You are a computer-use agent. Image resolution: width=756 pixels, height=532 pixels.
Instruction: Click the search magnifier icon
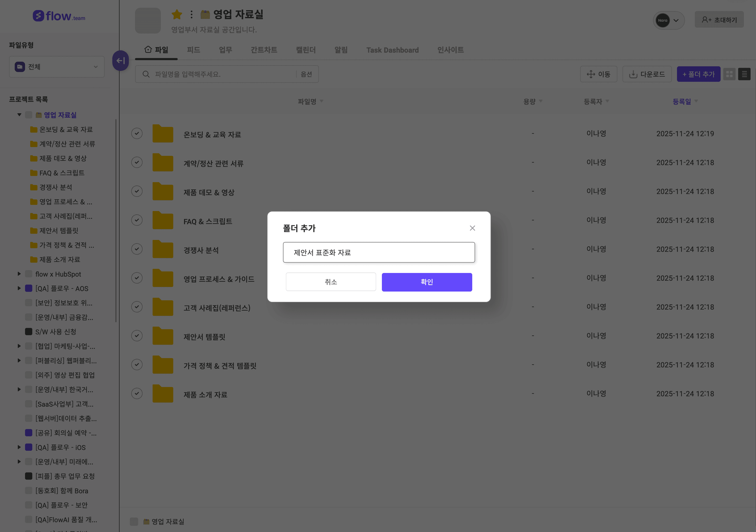coord(146,74)
